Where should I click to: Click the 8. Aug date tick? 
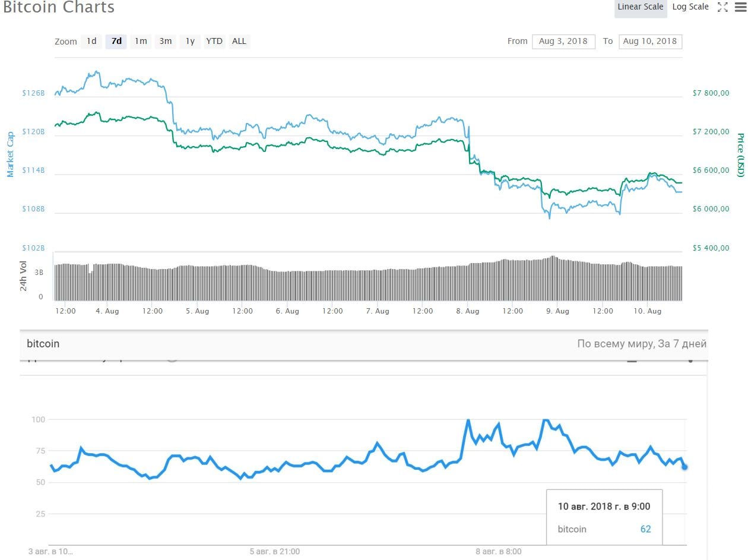pos(468,311)
